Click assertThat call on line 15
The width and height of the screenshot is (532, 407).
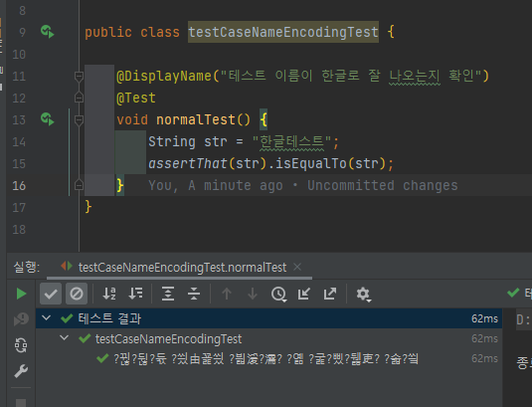188,163
